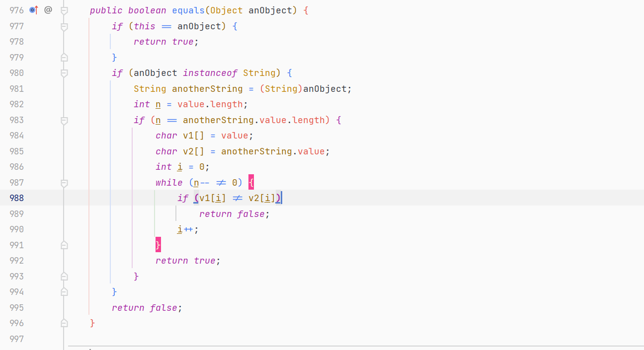Click line number 978 in the gutter
The height and width of the screenshot is (350, 644).
[16, 42]
